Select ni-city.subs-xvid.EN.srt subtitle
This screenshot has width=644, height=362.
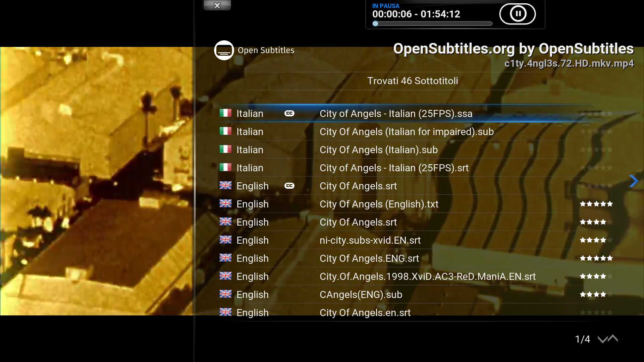point(416,240)
